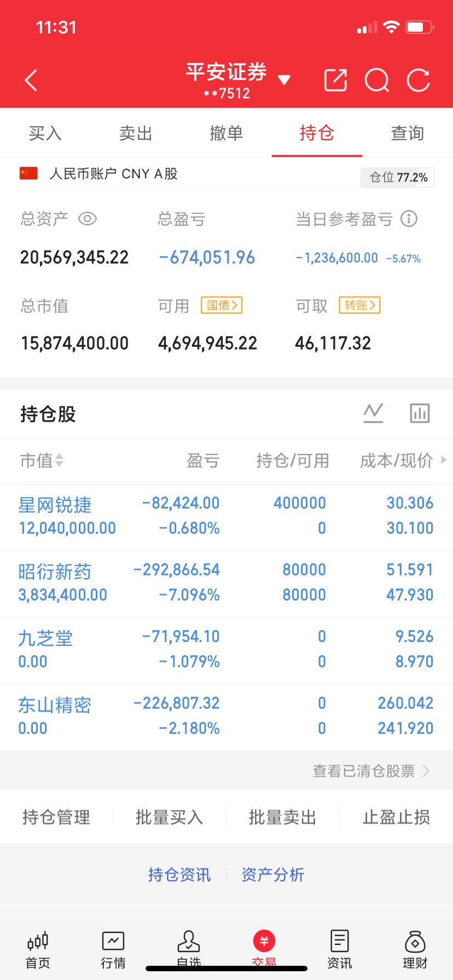Tap the 批量买入 button

click(170, 817)
